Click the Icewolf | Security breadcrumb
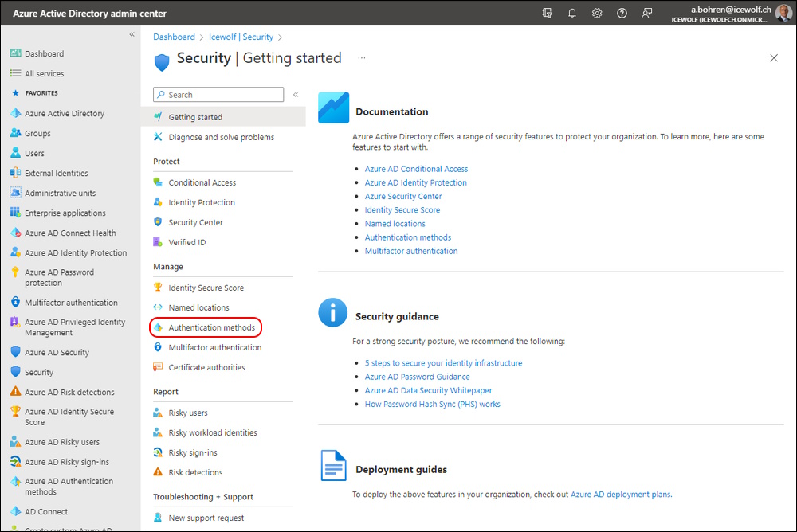The image size is (797, 532). (x=241, y=37)
